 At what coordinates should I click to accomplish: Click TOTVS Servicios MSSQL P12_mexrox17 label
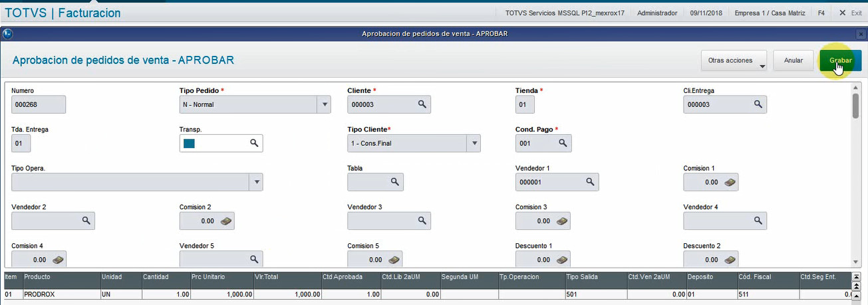coord(565,13)
